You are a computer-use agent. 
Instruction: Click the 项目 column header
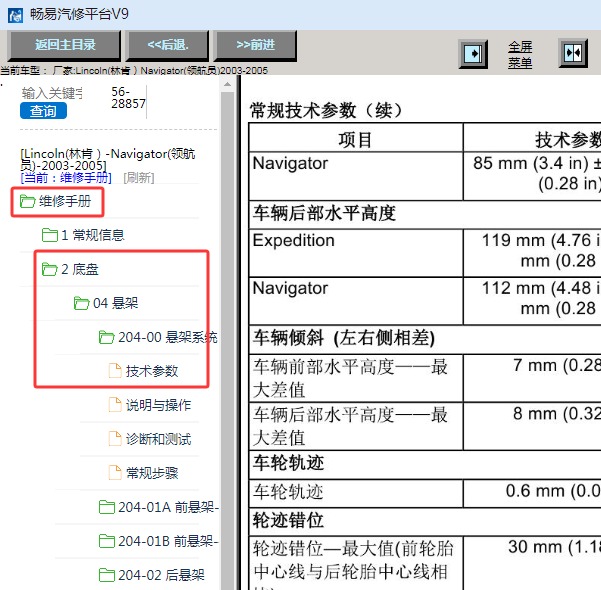(355, 139)
